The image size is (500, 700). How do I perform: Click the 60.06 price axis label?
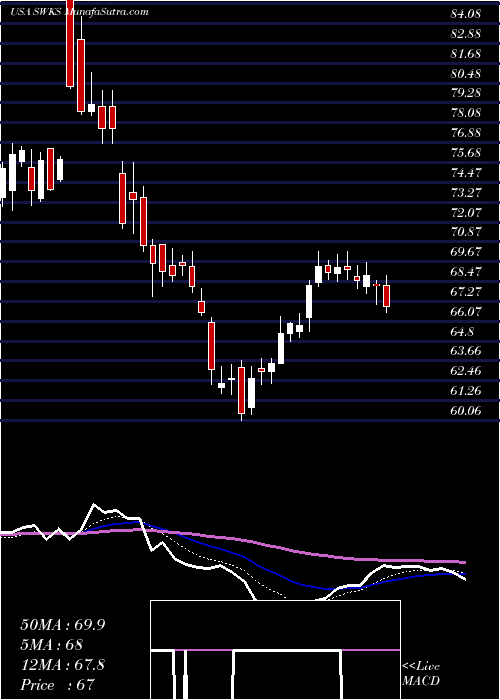(x=466, y=411)
